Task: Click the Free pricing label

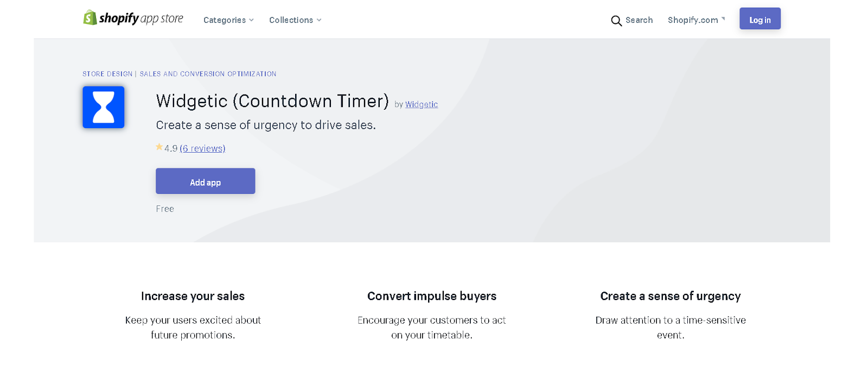Action: click(x=165, y=209)
